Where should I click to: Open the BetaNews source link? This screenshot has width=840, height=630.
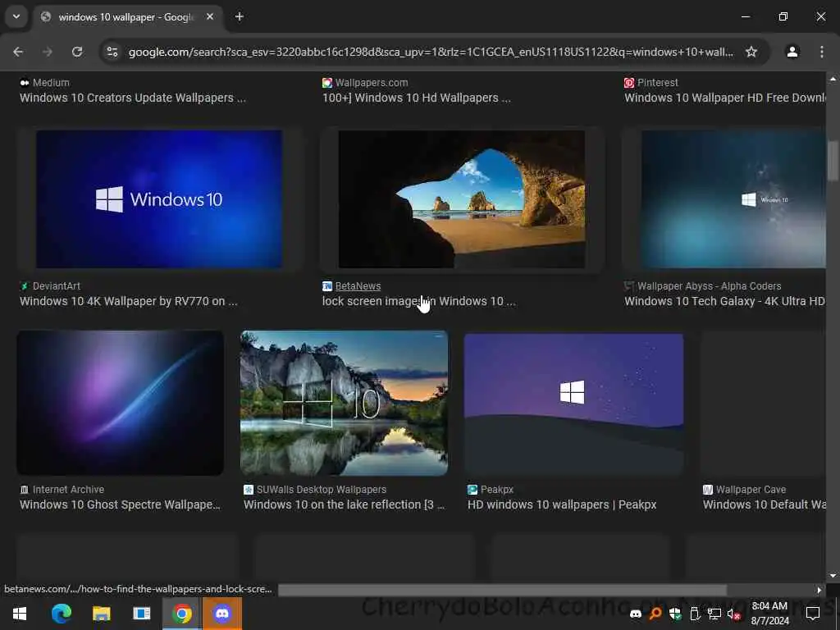(x=358, y=286)
